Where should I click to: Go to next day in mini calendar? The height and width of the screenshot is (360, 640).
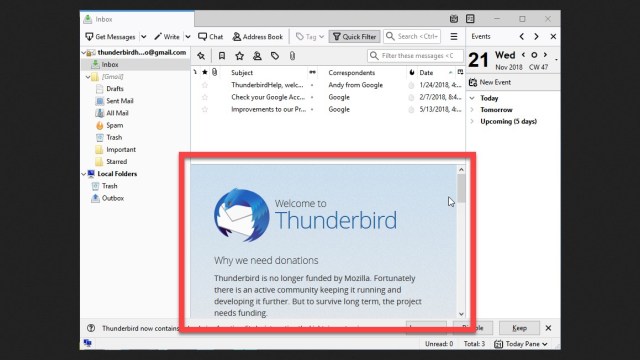point(545,55)
